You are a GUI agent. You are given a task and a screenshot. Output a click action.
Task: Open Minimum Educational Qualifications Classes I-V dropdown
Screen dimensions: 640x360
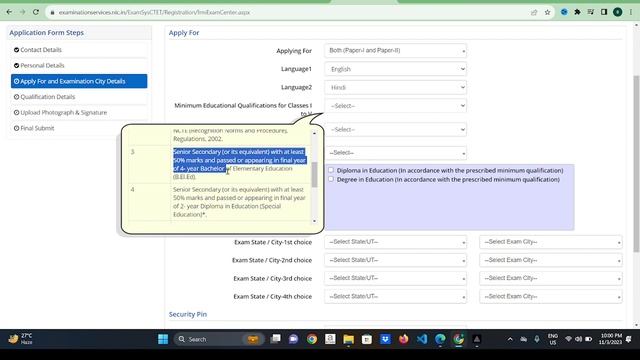point(396,106)
